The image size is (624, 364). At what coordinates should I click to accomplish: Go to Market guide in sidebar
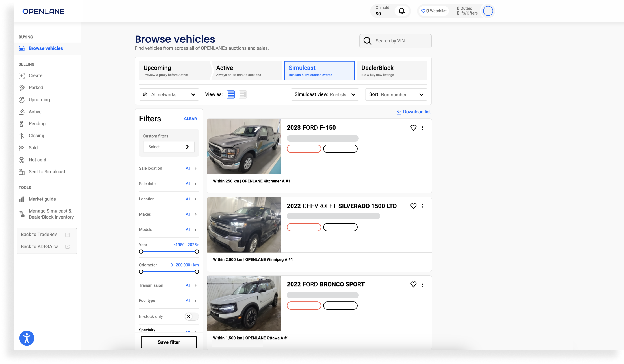42,199
